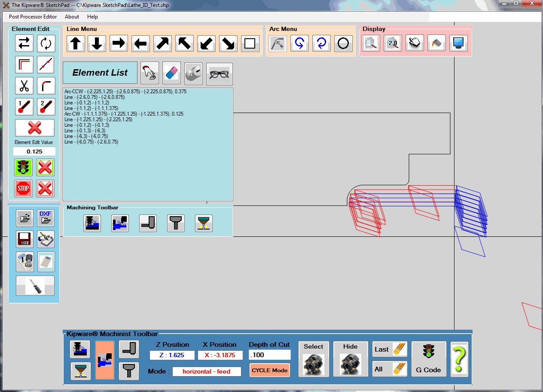The image size is (543, 392).
Task: Select the up-left diagonal line tool
Action: (x=184, y=43)
